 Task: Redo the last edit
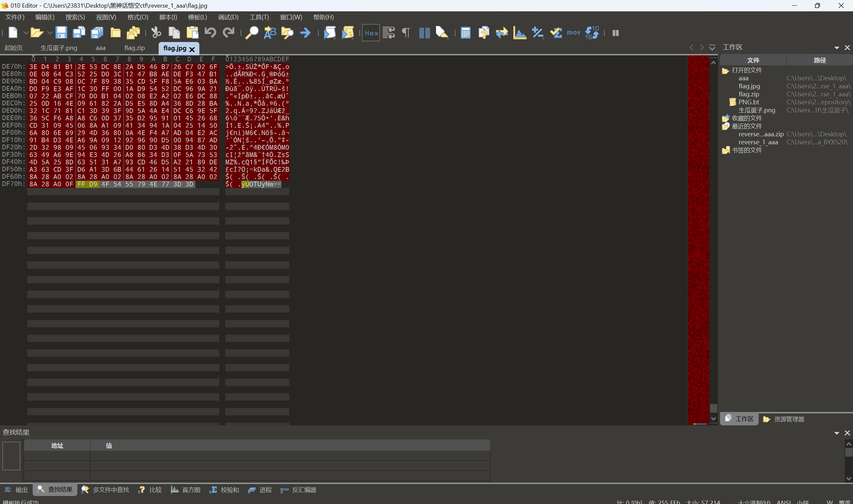point(229,33)
